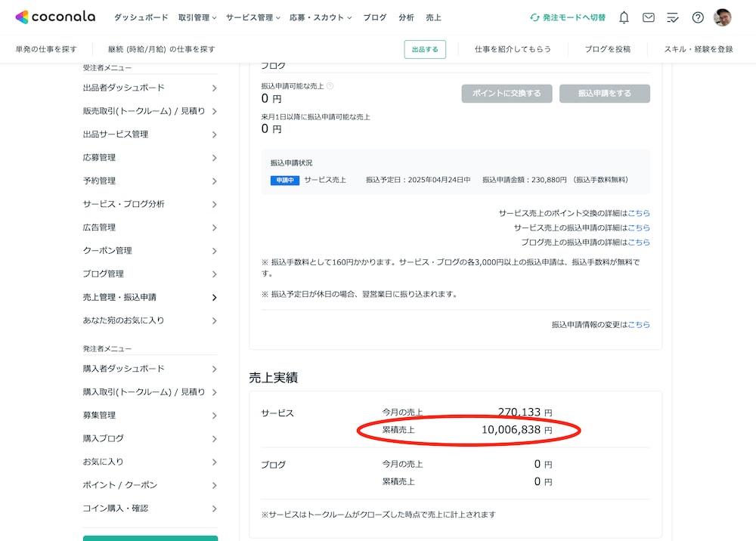Screen dimensions: 756x541
Task: Click the 270,133 円 monthly sales value
Action: pos(525,413)
